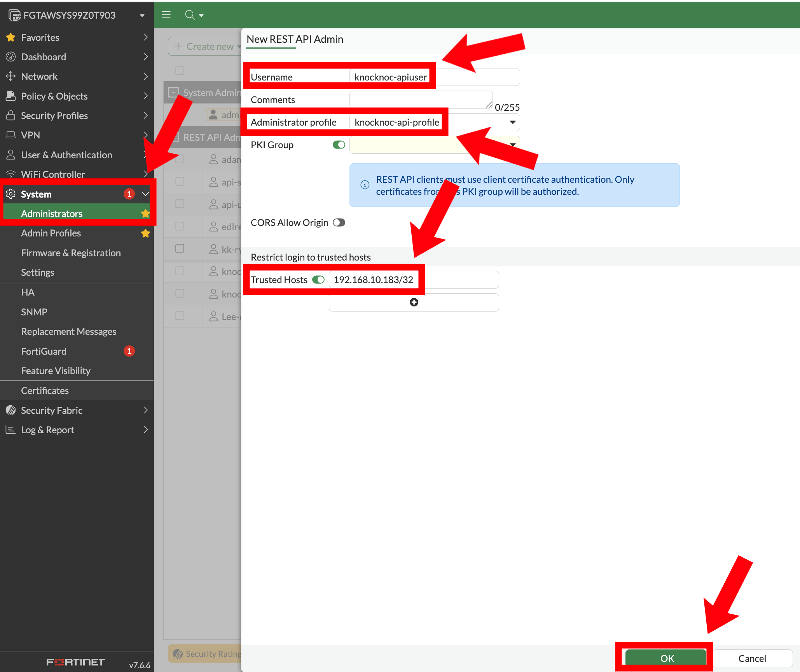Open the Certificates menu item

(x=45, y=390)
